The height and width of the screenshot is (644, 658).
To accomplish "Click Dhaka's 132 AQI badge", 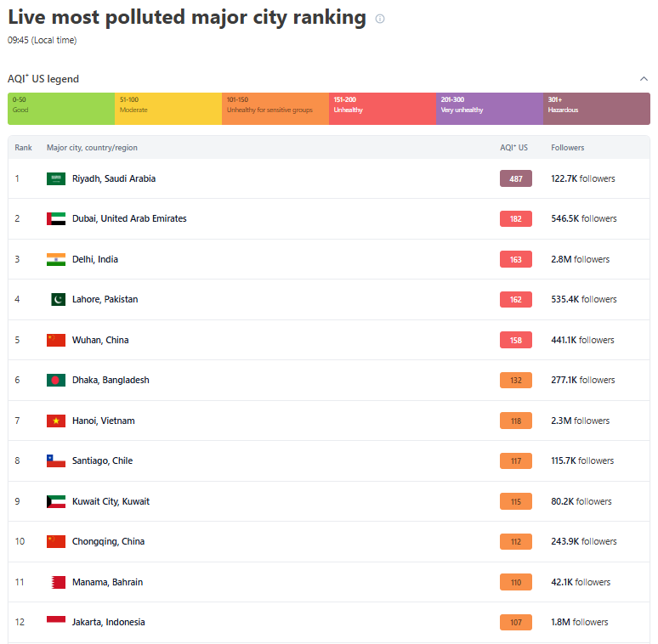I will pyautogui.click(x=516, y=380).
